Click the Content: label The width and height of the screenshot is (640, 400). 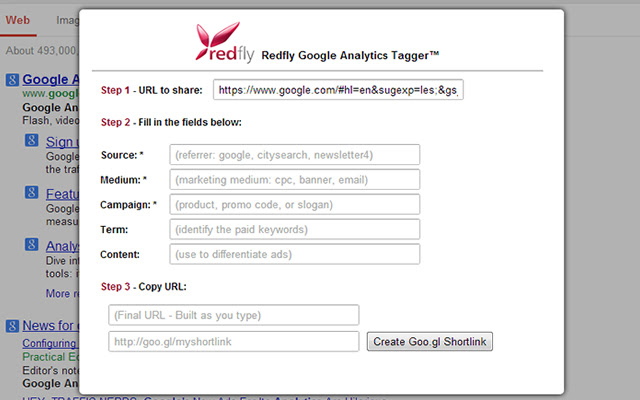pyautogui.click(x=120, y=255)
